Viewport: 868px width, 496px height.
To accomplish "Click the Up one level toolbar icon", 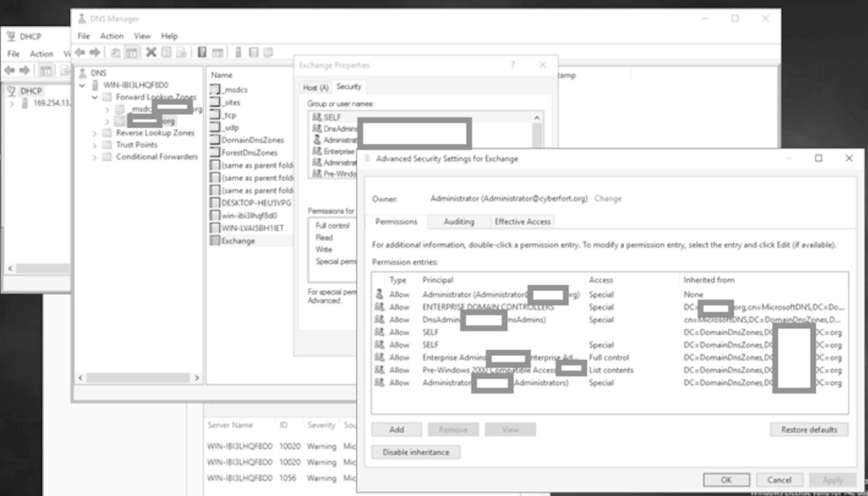I will coord(115,53).
